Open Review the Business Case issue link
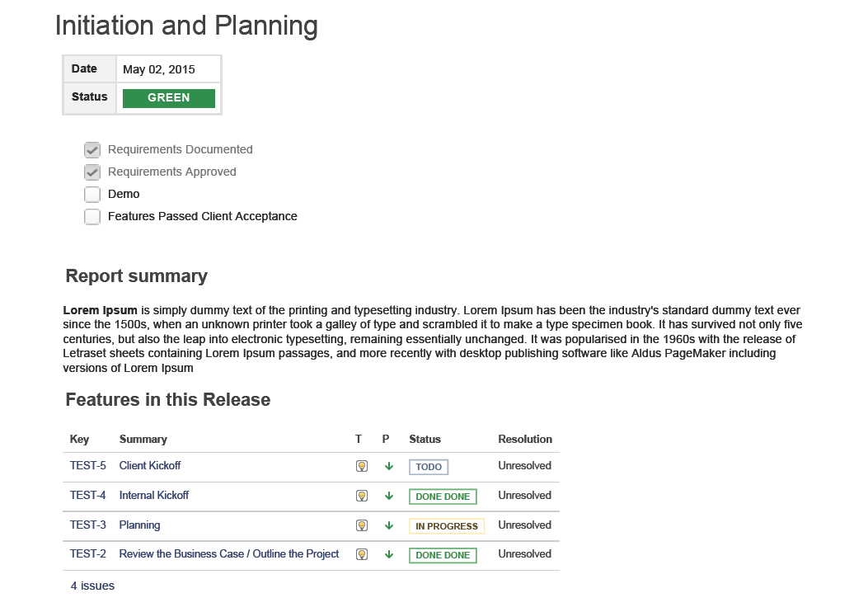The image size is (868, 612). tap(229, 554)
